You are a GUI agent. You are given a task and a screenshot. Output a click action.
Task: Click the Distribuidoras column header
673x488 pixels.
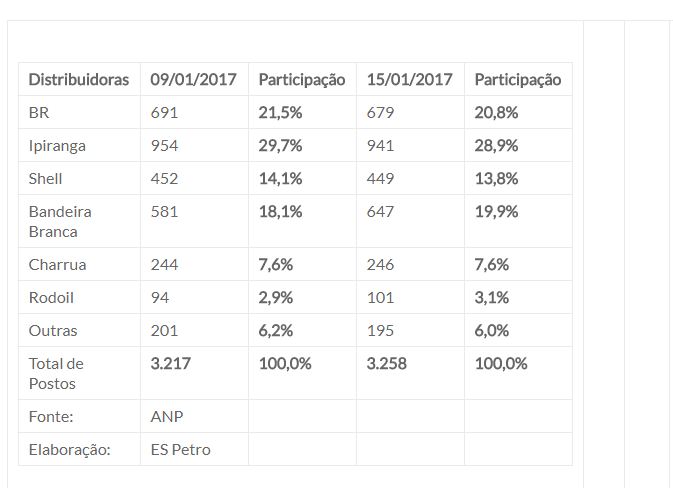tap(79, 79)
